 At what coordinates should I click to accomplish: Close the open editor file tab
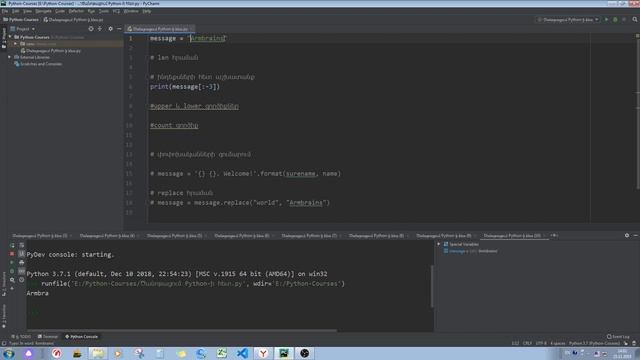pos(191,29)
